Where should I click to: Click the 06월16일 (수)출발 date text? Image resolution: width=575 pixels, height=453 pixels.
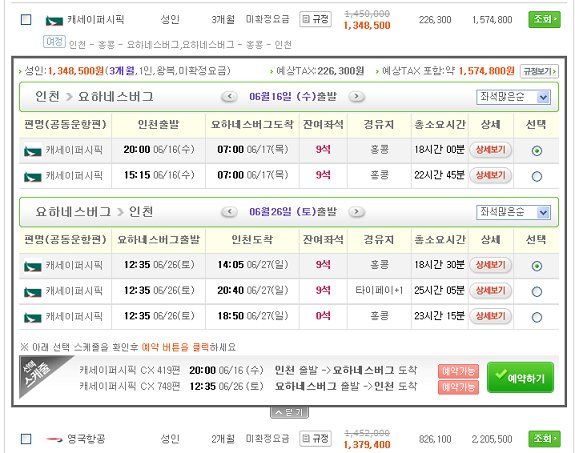point(293,97)
